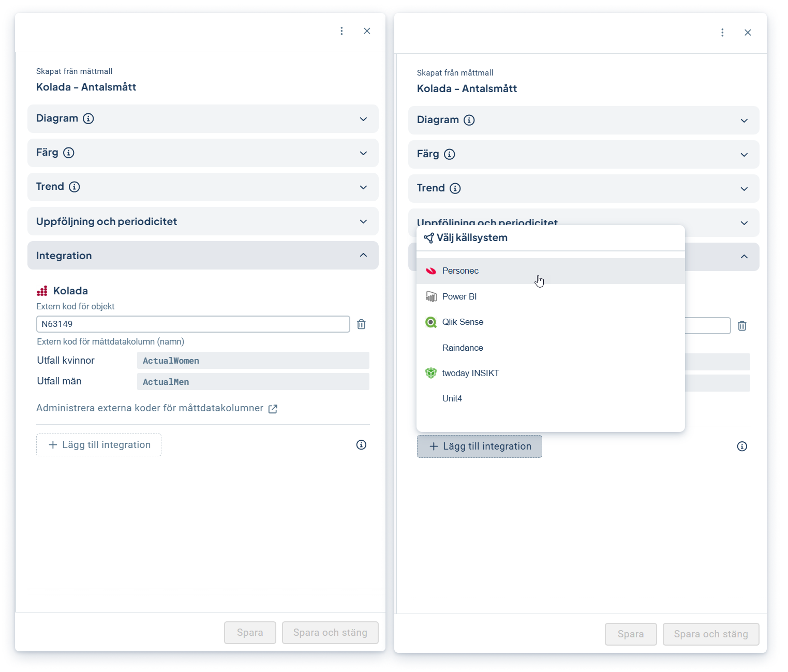The height and width of the screenshot is (672, 788).
Task: Select Qlik Sense from the list
Action: 463,322
